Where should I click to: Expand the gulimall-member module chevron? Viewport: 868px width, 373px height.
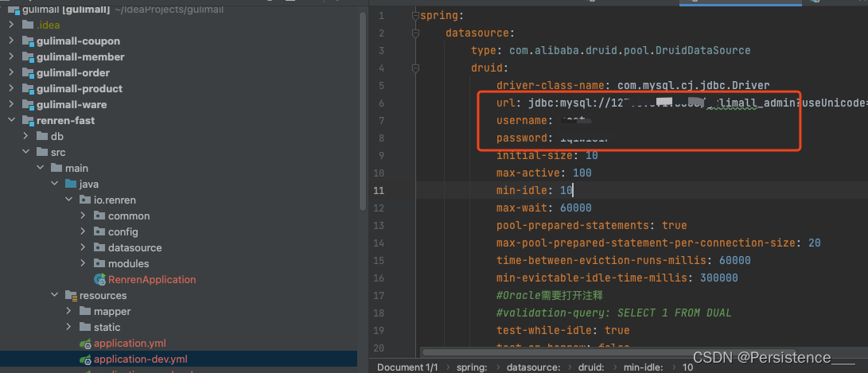12,57
